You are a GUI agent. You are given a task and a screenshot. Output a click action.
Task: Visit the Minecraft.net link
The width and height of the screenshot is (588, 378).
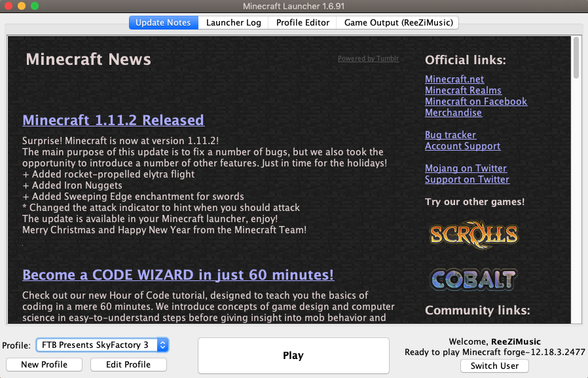(x=454, y=79)
